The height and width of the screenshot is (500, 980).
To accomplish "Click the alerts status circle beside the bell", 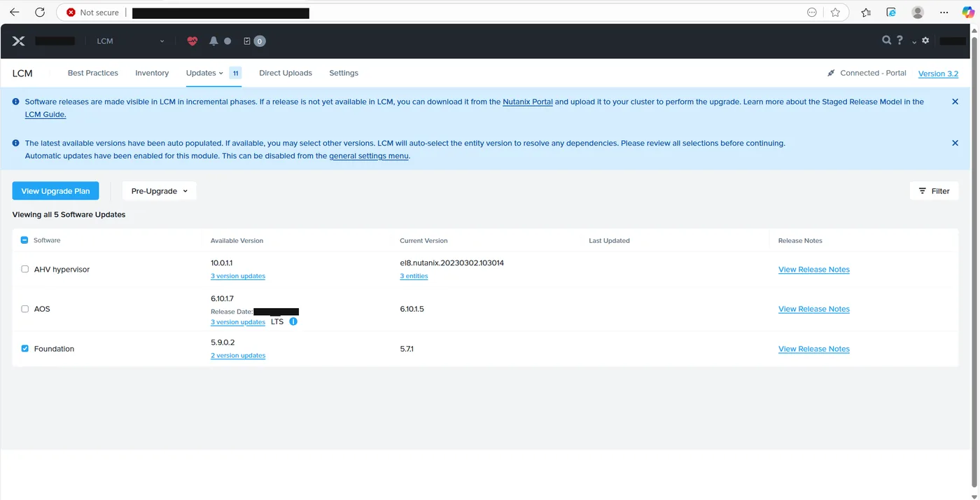I will click(227, 41).
